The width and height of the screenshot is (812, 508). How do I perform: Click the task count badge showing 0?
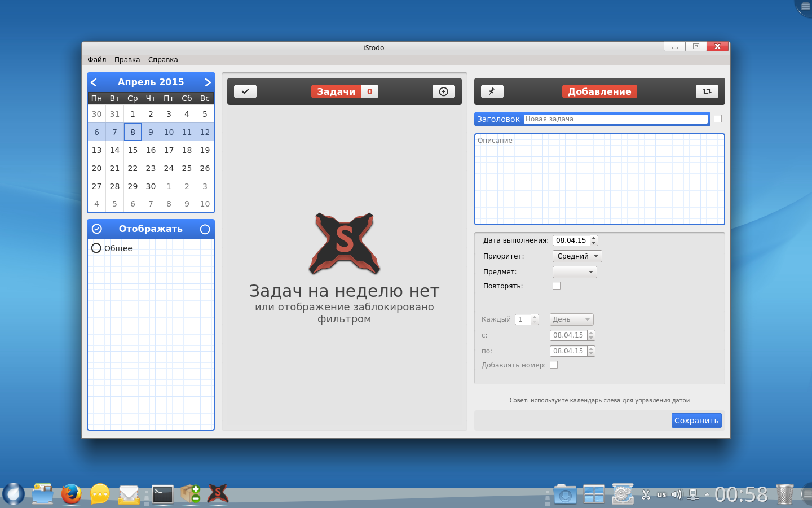[x=370, y=91]
